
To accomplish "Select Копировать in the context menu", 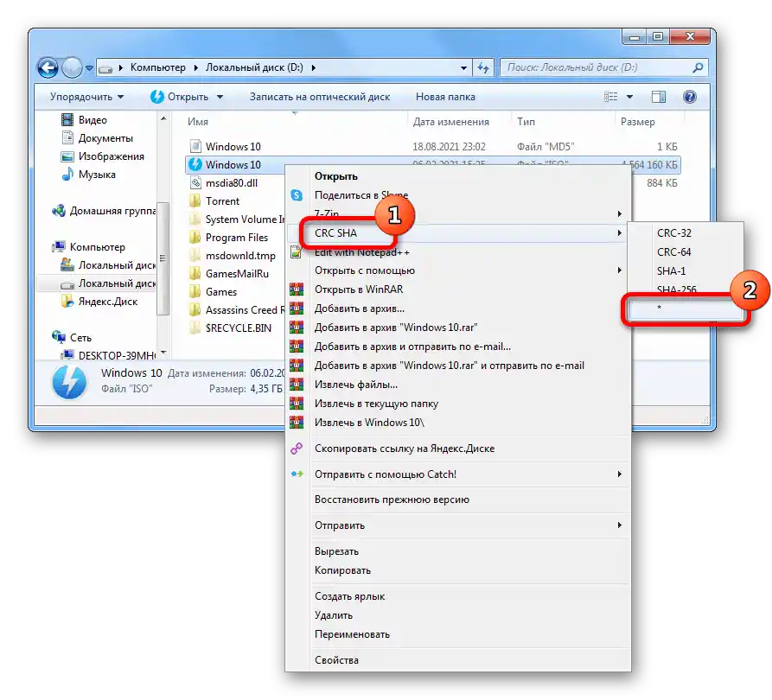I will coord(458,570).
